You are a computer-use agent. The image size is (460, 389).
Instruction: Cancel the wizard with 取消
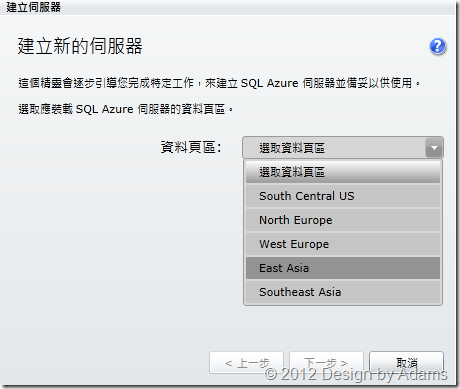point(406,363)
